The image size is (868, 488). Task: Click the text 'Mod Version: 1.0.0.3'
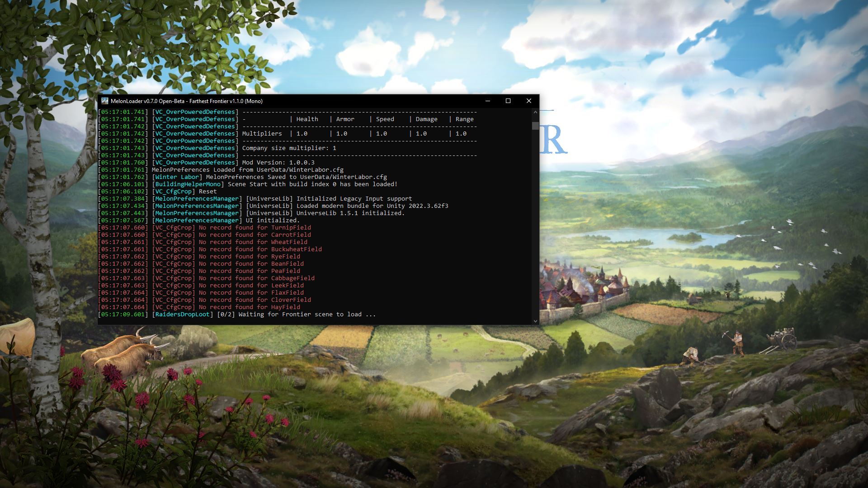point(278,163)
